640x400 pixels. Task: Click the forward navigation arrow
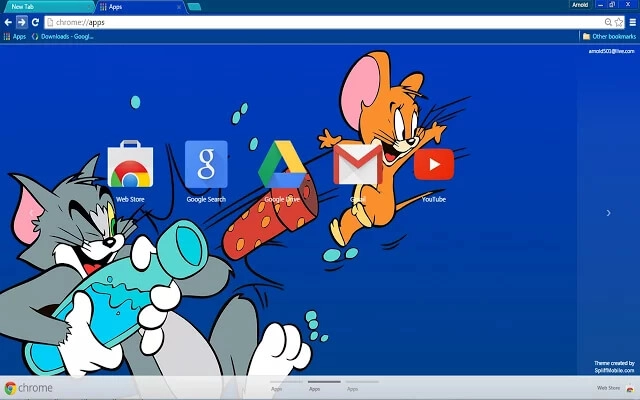(x=22, y=22)
